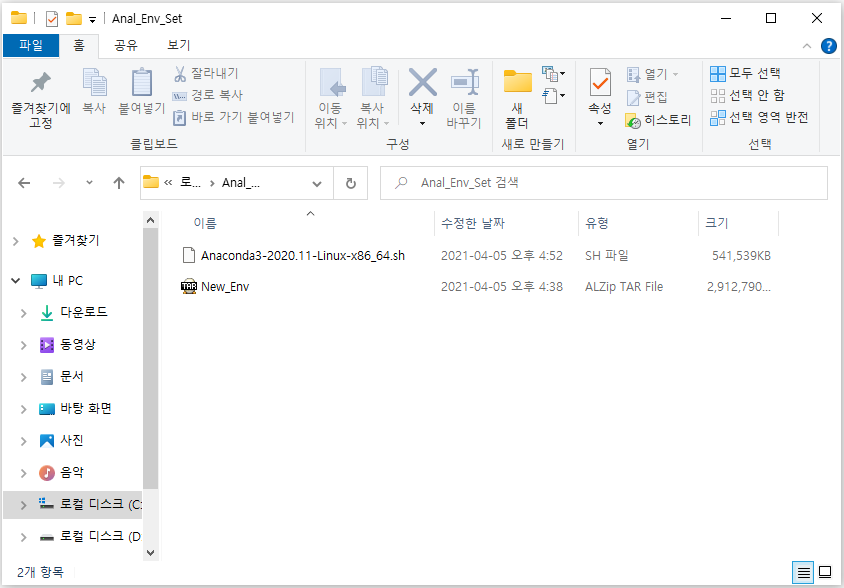Expand the 다운로드 tree node
Image resolution: width=844 pixels, height=588 pixels.
point(24,313)
